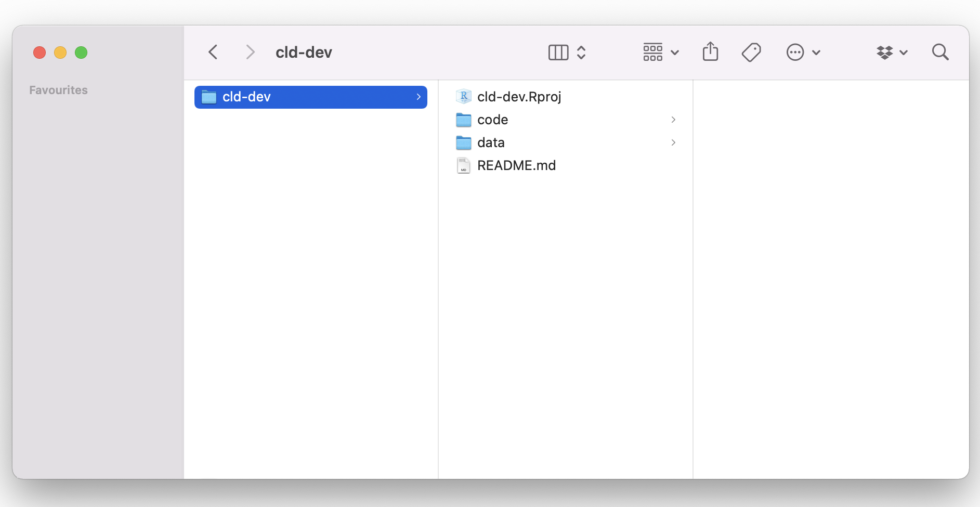The image size is (980, 507).
Task: Select the cld-dev.Rproj file
Action: [519, 96]
